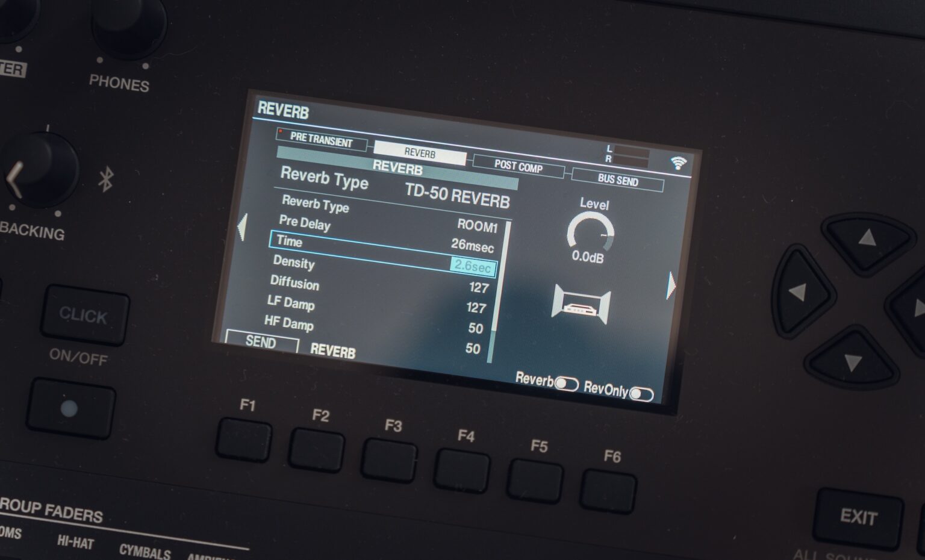Select the speaker room reverb graphic
This screenshot has height=560, width=925.
581,304
